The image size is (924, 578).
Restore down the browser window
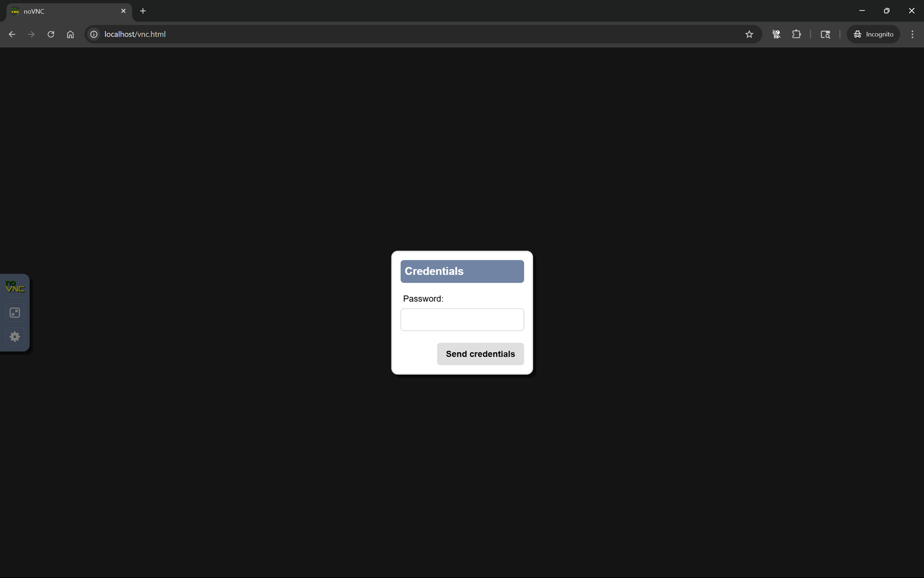pyautogui.click(x=887, y=11)
